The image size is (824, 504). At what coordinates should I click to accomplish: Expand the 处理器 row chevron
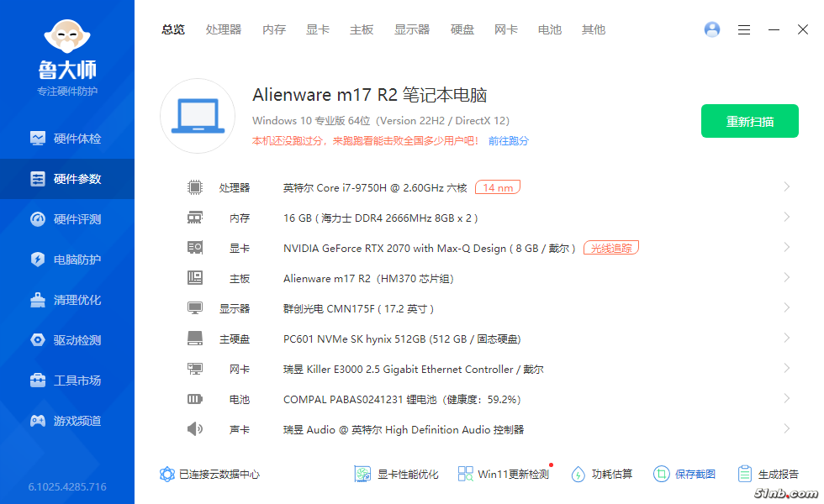pos(787,186)
